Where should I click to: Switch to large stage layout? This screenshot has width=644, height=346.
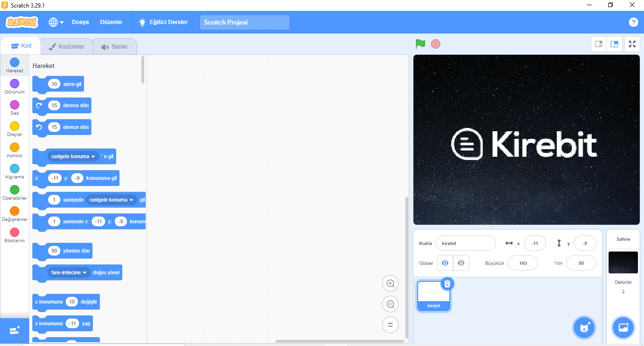tap(614, 44)
